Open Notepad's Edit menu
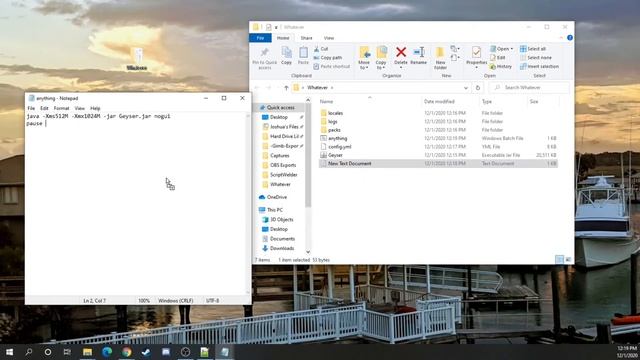 tap(44, 108)
